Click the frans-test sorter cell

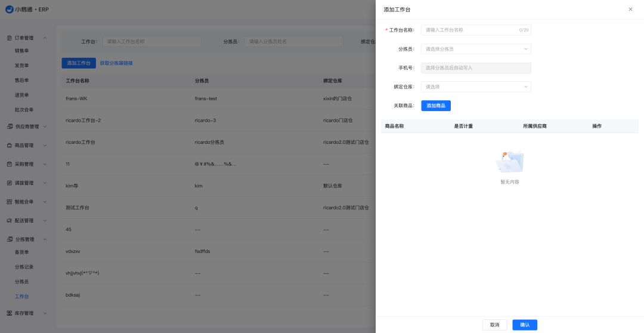[206, 98]
